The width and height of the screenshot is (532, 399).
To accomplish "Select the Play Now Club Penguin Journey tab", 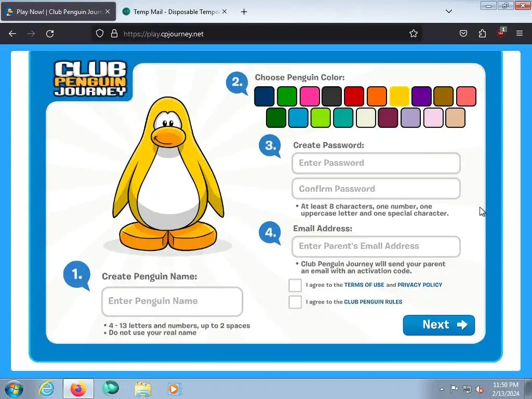I will click(x=58, y=11).
